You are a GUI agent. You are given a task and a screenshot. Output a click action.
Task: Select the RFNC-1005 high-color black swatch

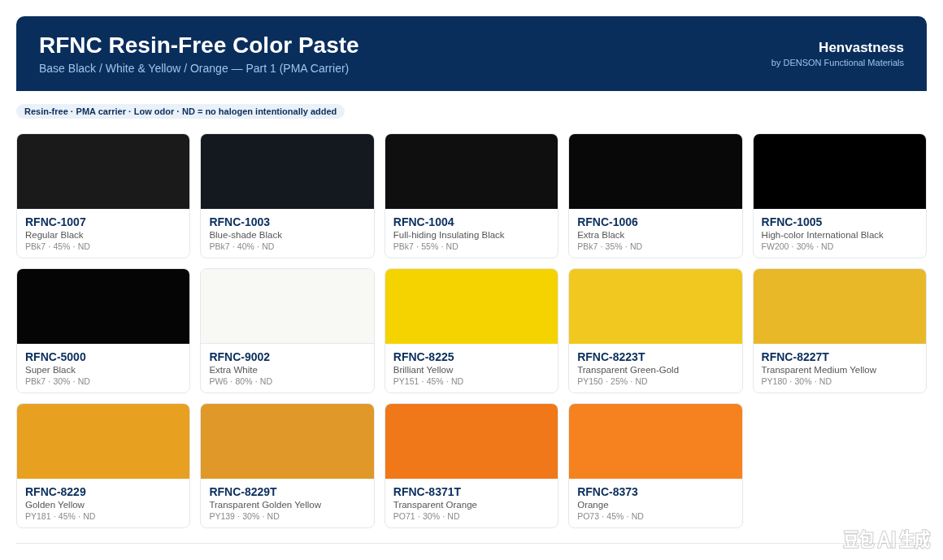point(839,171)
